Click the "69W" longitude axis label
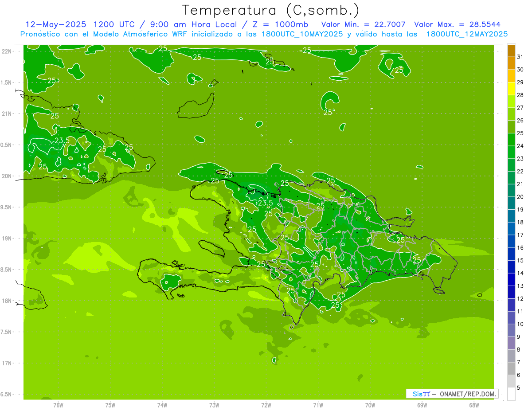 coord(422,405)
